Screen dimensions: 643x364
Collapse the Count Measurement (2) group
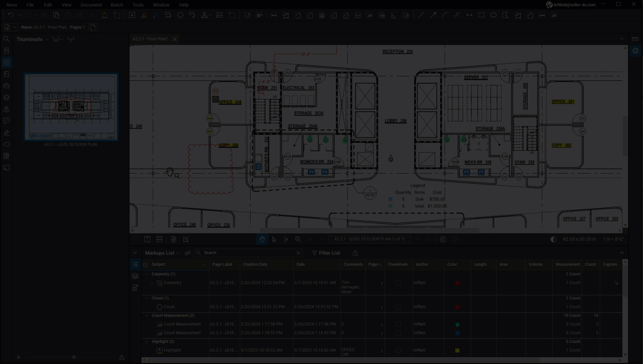pyautogui.click(x=147, y=315)
